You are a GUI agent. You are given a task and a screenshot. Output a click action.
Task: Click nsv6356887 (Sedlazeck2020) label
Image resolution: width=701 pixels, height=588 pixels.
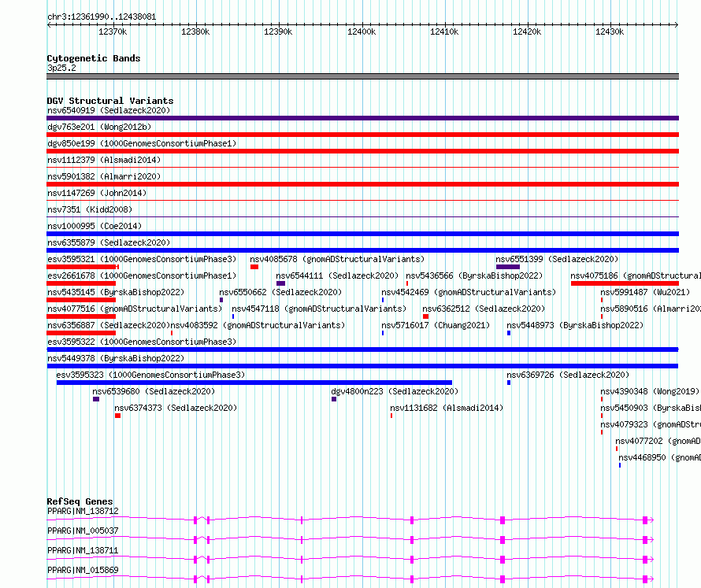(109, 325)
